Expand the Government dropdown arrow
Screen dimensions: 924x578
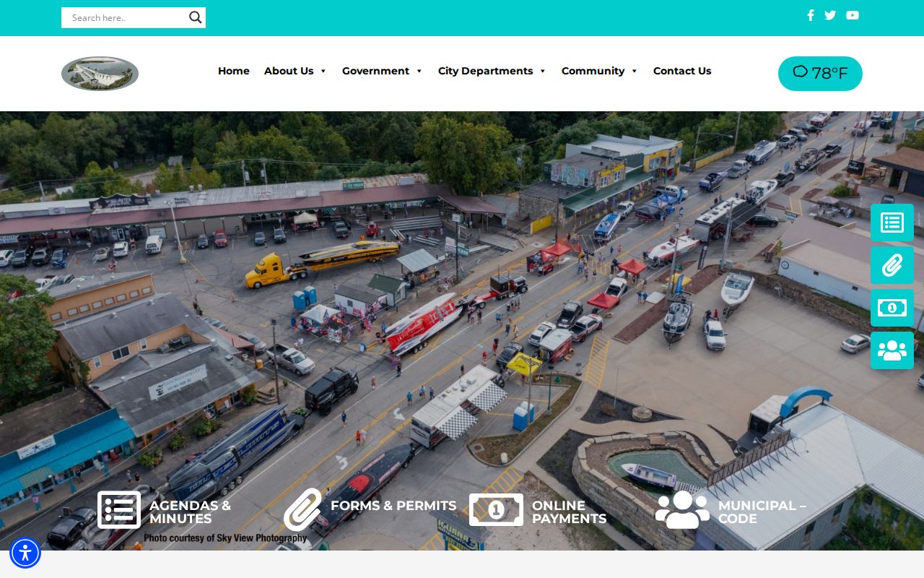tap(419, 71)
